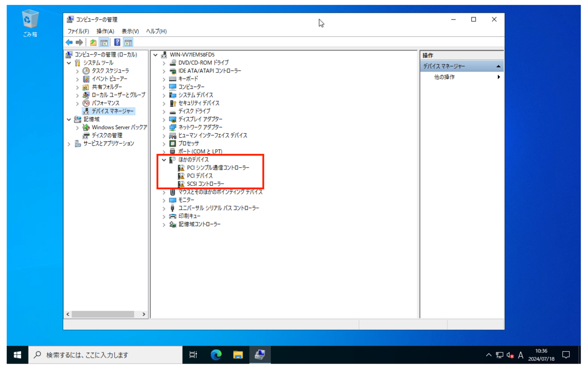Screen dimensions: 588x371
Task: Open the Windows Start menu
Action: point(18,355)
